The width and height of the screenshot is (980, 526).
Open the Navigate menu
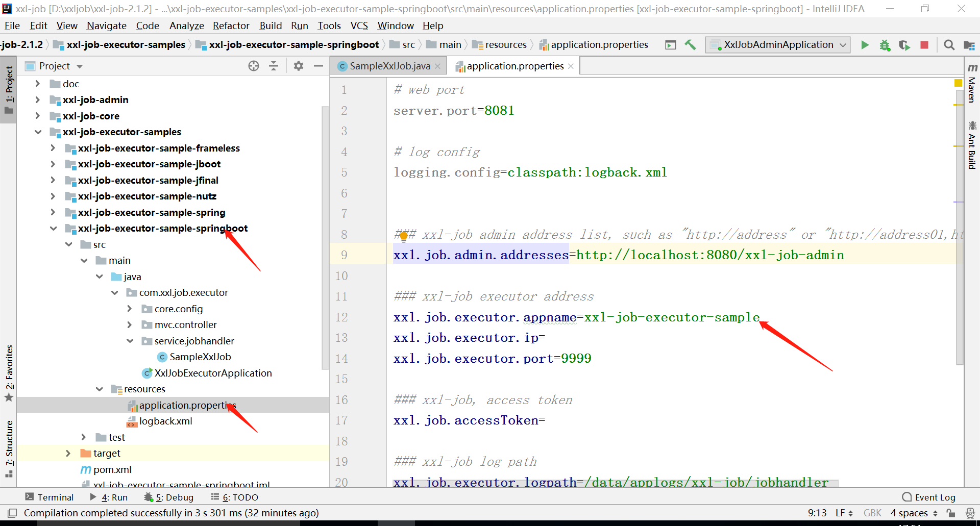coord(107,26)
